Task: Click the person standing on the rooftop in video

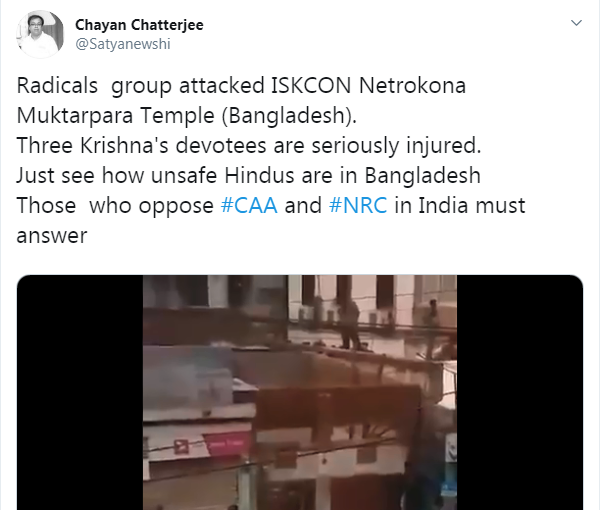Action: pyautogui.click(x=349, y=323)
